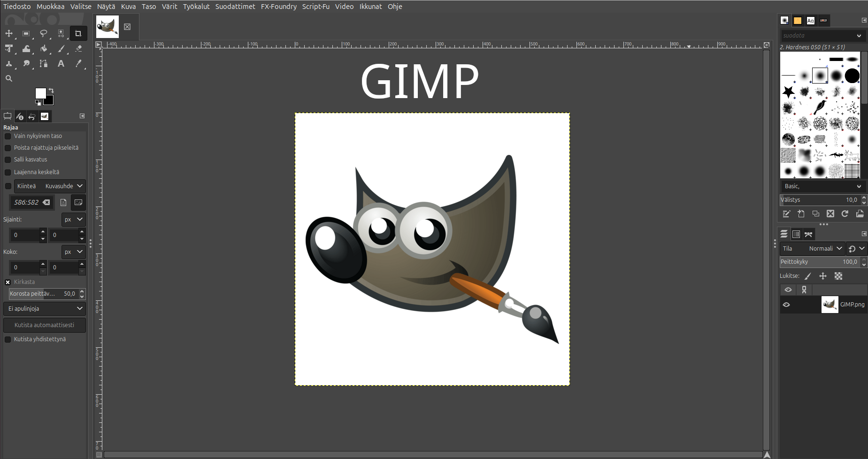This screenshot has width=868, height=459.
Task: Enable 'Vain nykyinen taso' checkbox
Action: click(x=8, y=136)
